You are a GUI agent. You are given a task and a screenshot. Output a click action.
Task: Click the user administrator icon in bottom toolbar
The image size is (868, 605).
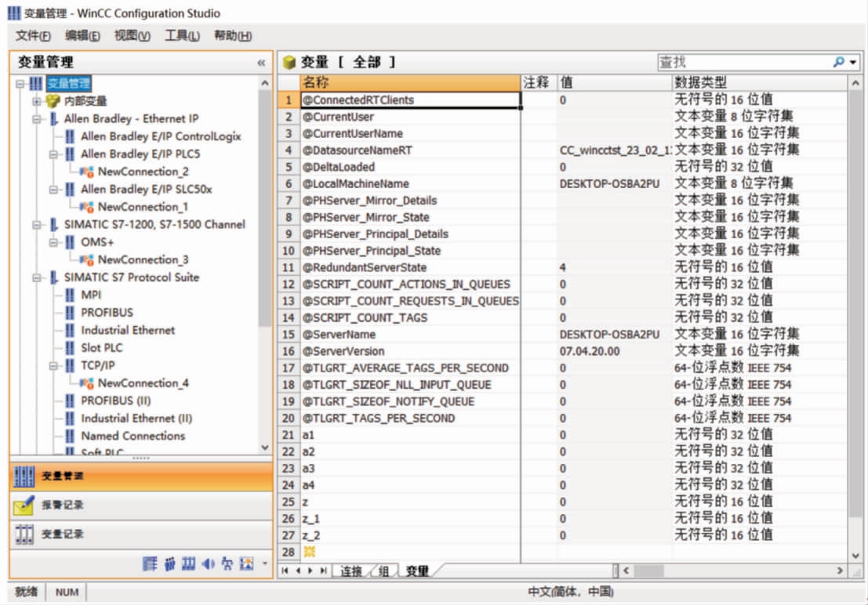click(169, 563)
